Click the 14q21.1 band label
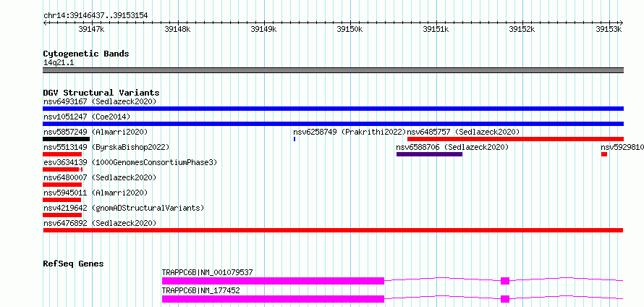Viewport: 644px width, 307px height. (59, 63)
